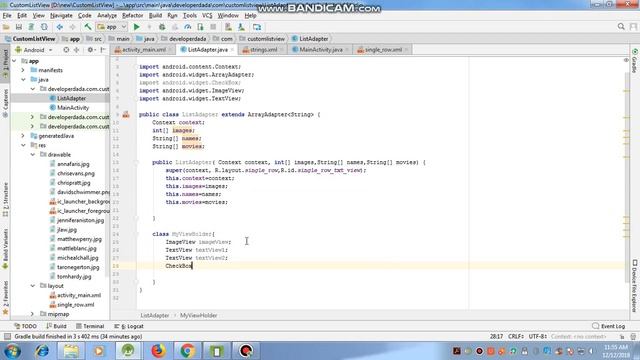This screenshot has width=640, height=360.
Task: Collapse the java folder node
Action: pos(23,80)
